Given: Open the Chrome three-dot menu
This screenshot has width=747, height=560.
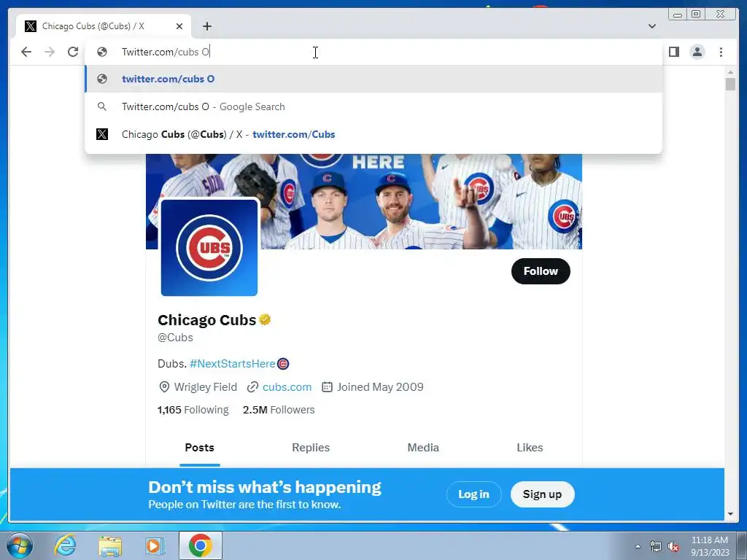Looking at the screenshot, I should (x=721, y=52).
